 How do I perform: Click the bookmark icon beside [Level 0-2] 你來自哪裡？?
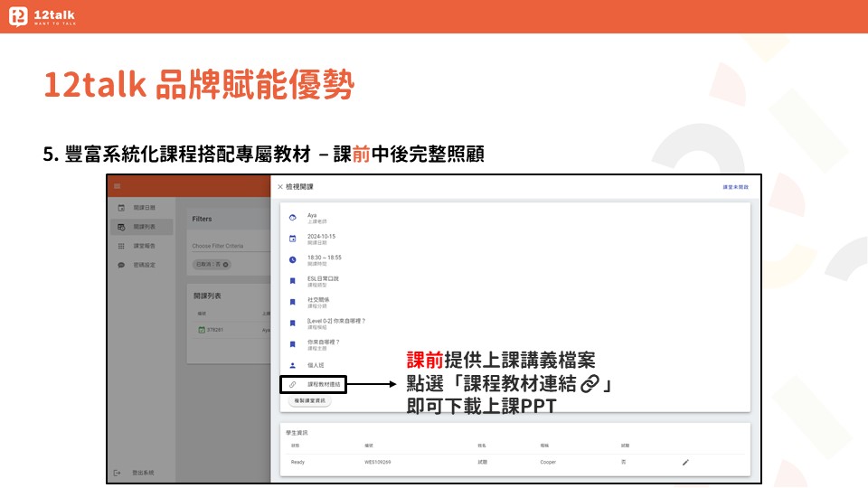tap(293, 324)
